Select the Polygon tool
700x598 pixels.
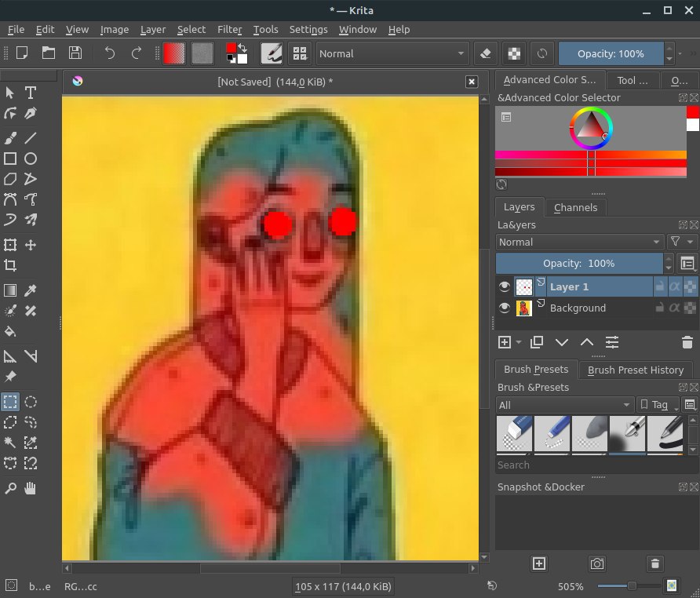pyautogui.click(x=10, y=179)
